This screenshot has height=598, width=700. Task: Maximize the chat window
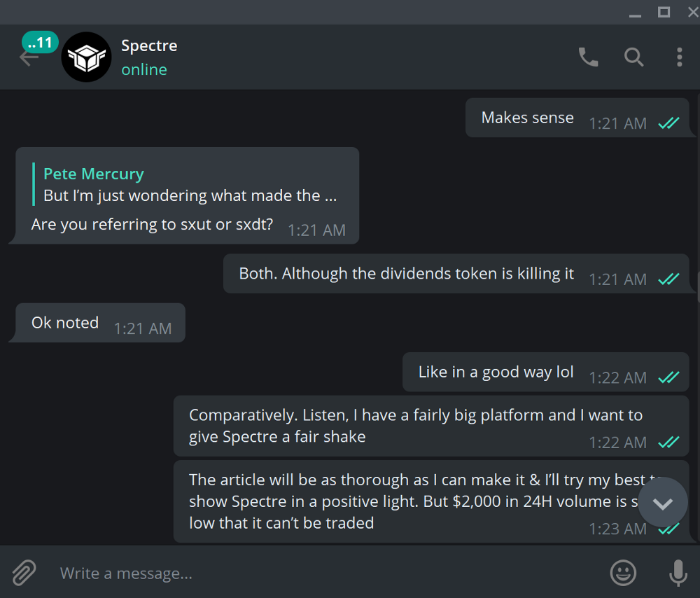(664, 12)
